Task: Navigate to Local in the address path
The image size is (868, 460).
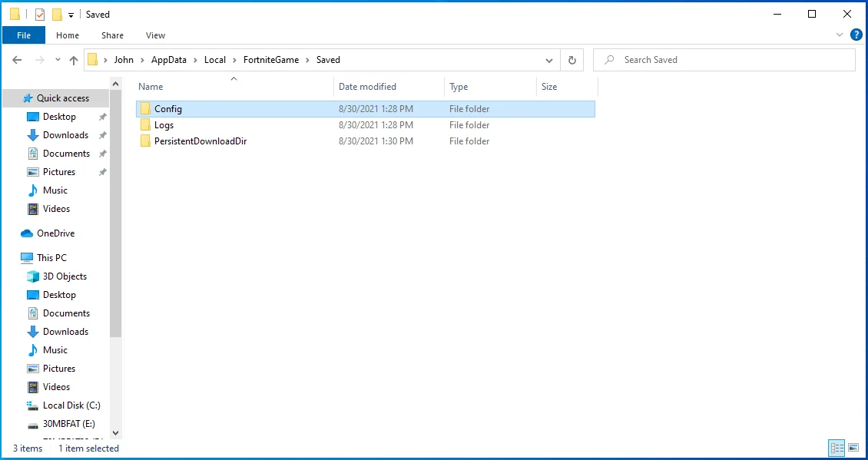Action: [215, 60]
